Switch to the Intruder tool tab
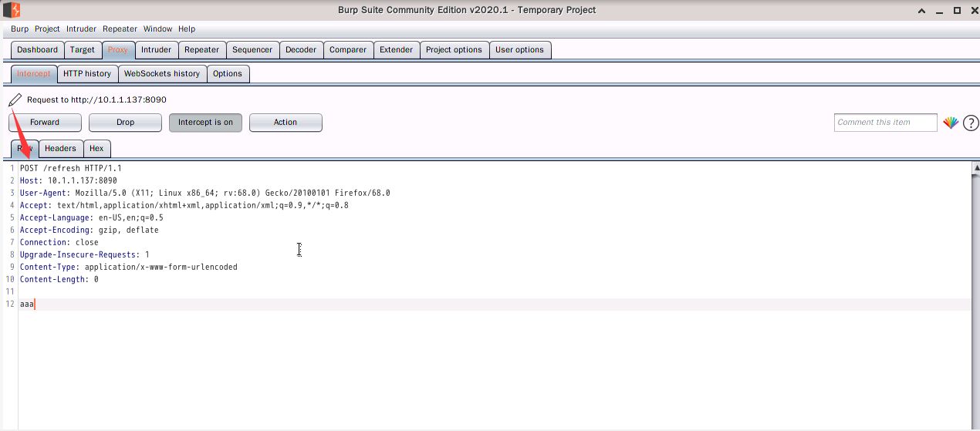980x431 pixels. tap(157, 50)
